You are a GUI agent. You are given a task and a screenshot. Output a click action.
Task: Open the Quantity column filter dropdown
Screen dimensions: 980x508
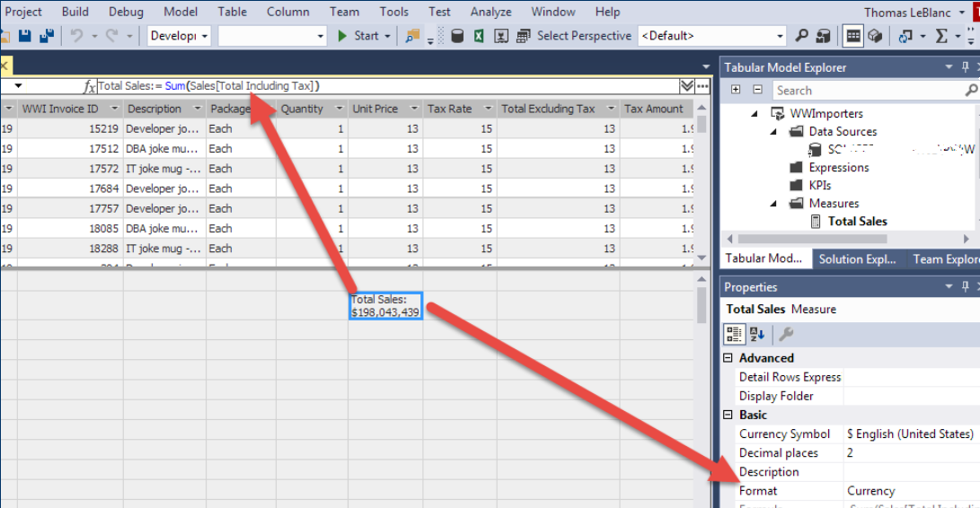click(x=340, y=109)
